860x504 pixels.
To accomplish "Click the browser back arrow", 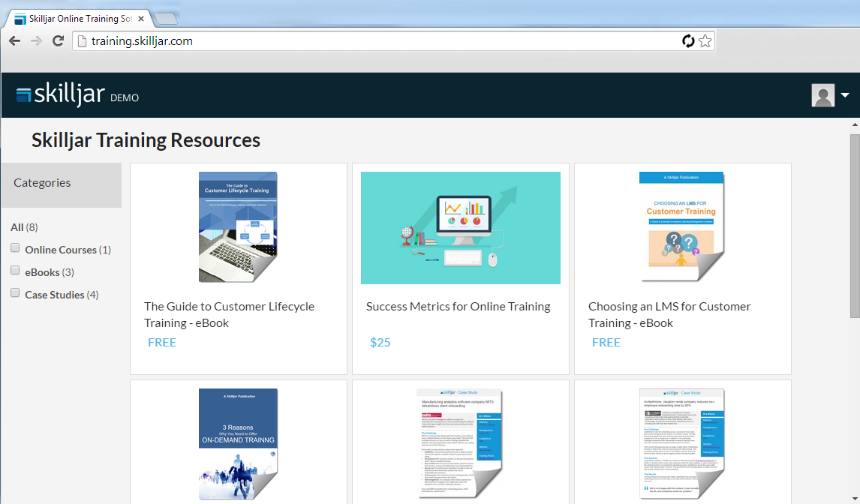I will point(15,41).
